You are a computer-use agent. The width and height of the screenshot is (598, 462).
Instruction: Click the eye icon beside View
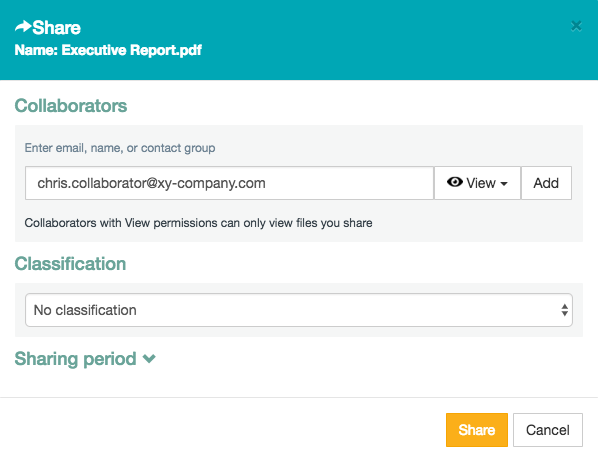(x=455, y=182)
